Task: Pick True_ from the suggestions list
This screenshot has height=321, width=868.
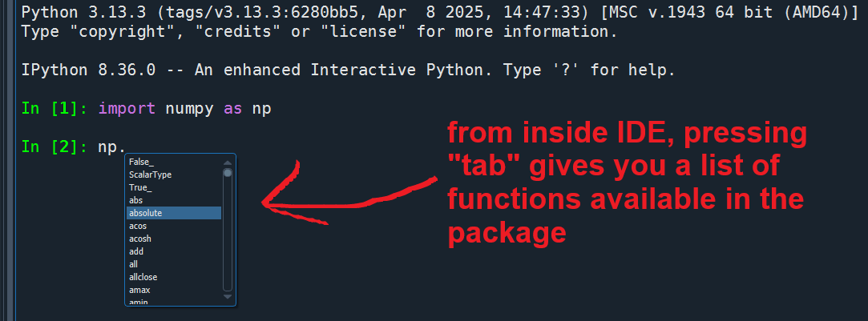Action: (174, 187)
